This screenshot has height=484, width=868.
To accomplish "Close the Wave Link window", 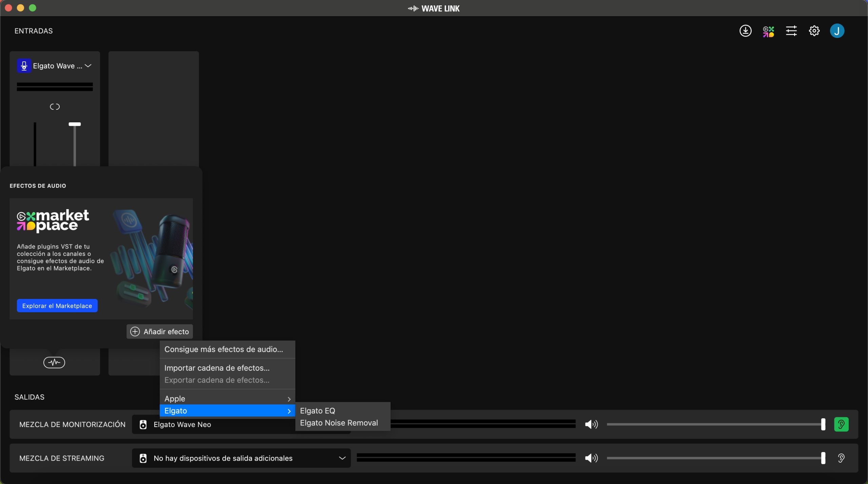I will click(8, 8).
